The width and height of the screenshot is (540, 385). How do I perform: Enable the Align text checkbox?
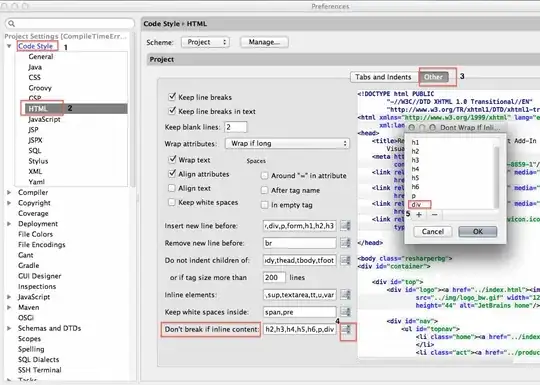coord(172,188)
